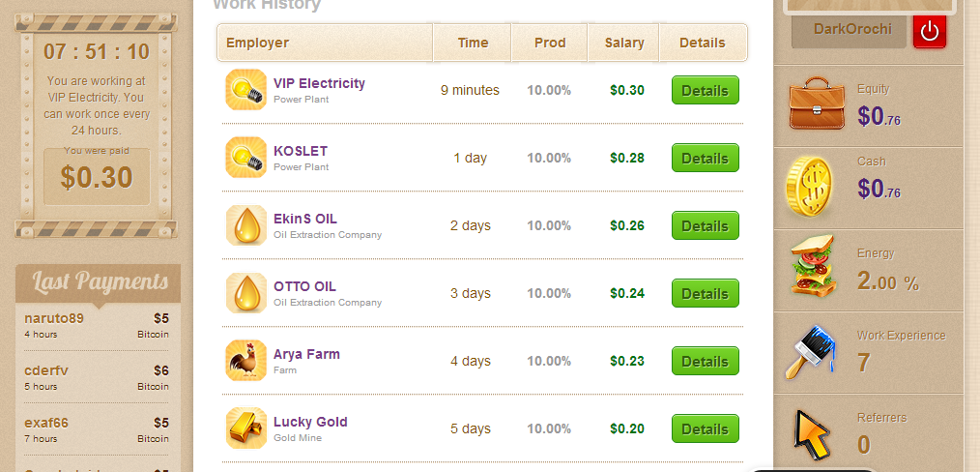The image size is (980, 472).
Task: Click the Arya Farm rooster icon
Action: (x=245, y=361)
